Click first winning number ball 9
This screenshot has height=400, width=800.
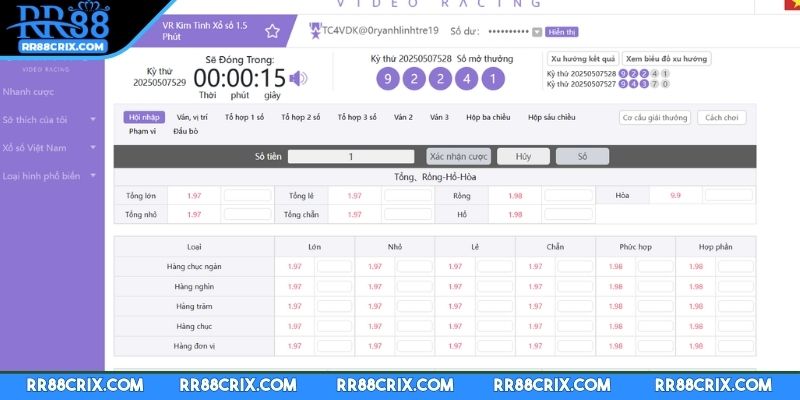click(x=388, y=79)
